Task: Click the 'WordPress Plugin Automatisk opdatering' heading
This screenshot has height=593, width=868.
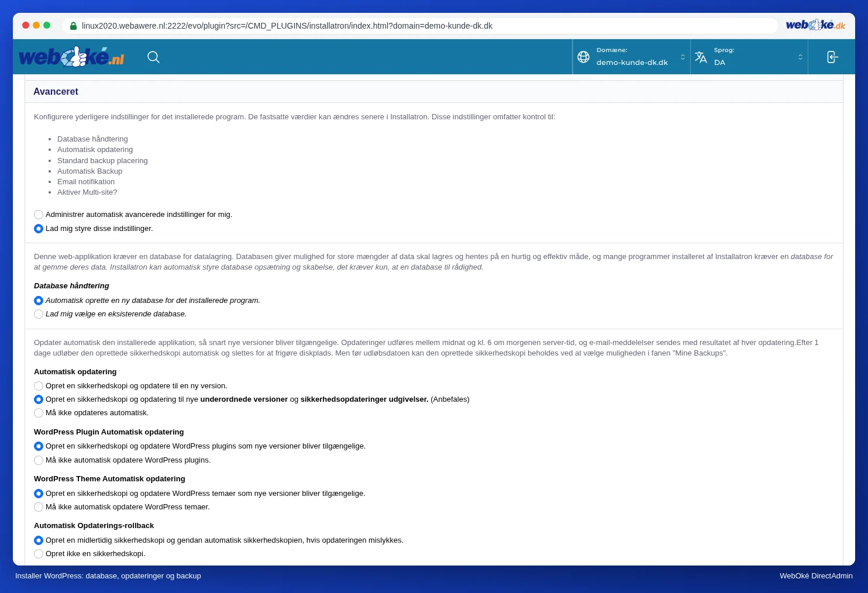Action: pyautogui.click(x=109, y=432)
